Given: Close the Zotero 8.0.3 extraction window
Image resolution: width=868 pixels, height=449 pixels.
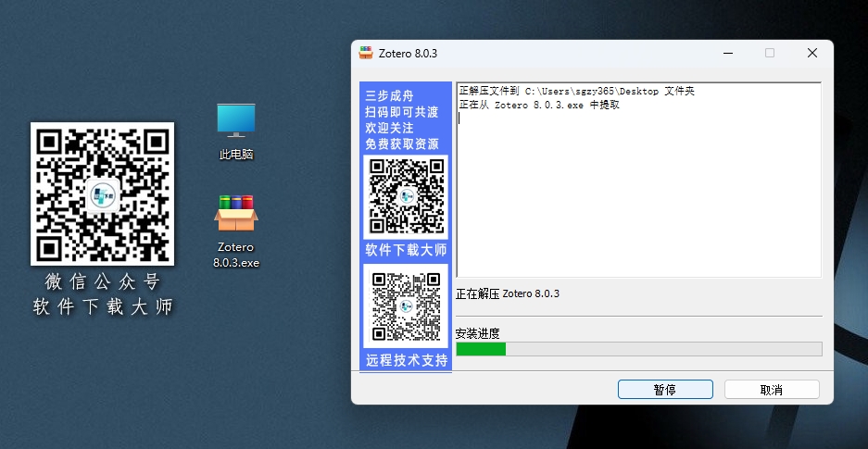Looking at the screenshot, I should pyautogui.click(x=812, y=53).
